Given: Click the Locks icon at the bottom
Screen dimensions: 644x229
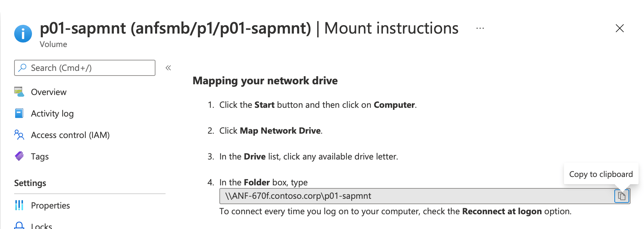Looking at the screenshot, I should click(19, 226).
